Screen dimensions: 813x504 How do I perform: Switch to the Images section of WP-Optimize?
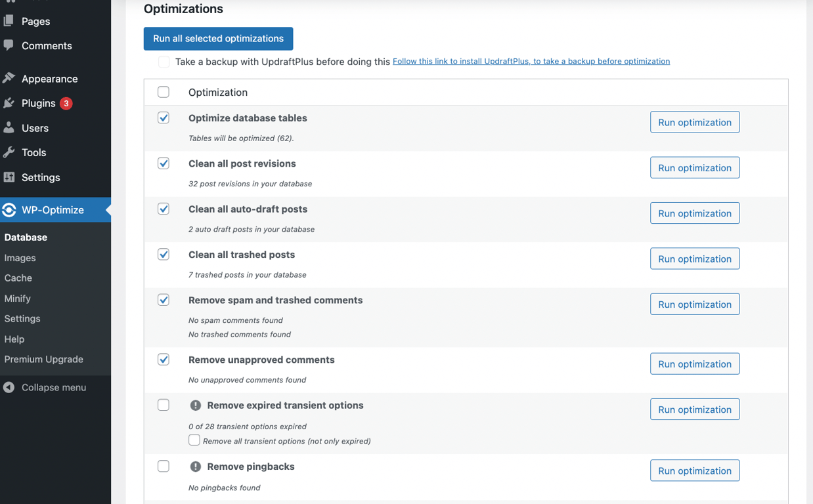point(20,258)
